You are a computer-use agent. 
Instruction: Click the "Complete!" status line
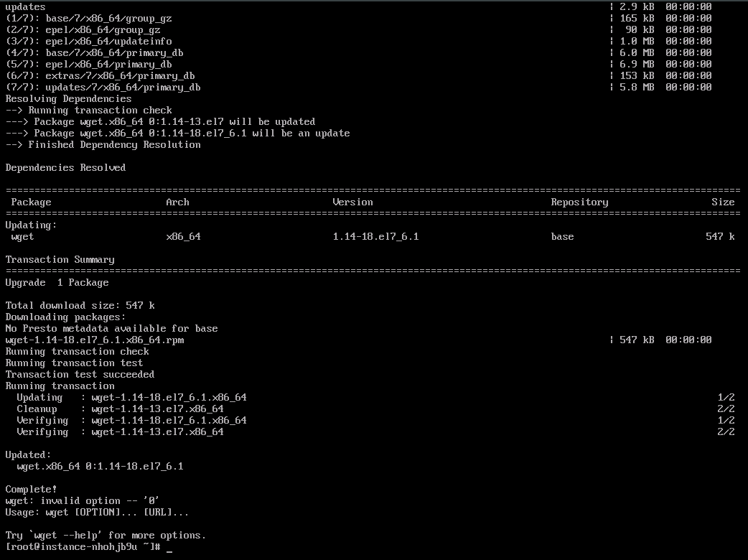coord(31,490)
